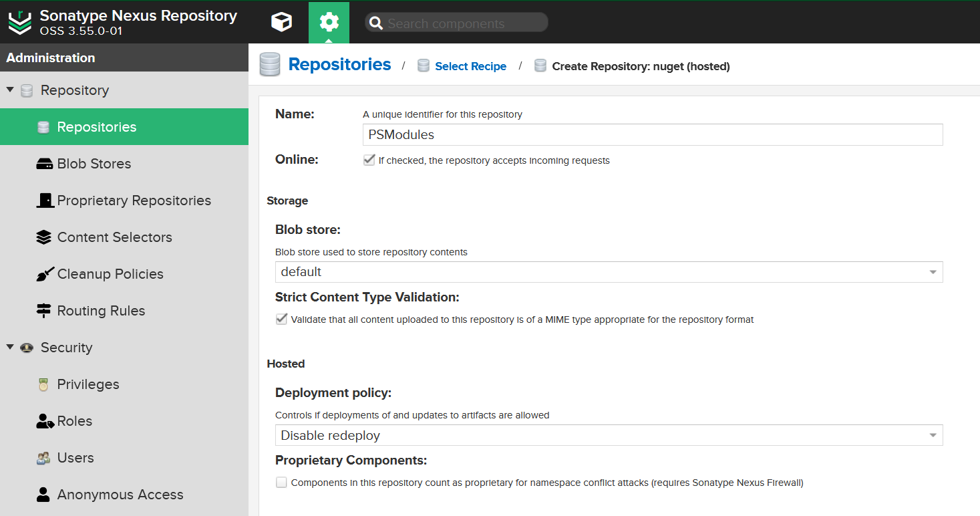
Task: Click the Select Recipe breadcrumb icon
Action: 423,66
